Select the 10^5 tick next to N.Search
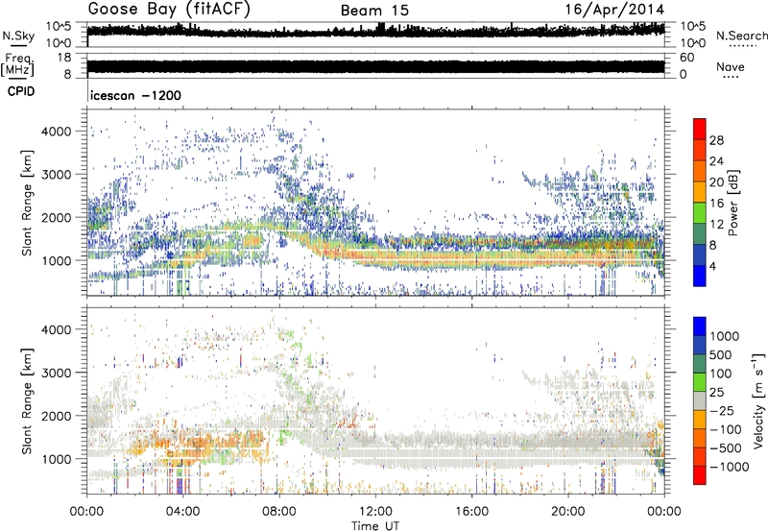Screen dimensions: 768x532 pyautogui.click(x=692, y=27)
